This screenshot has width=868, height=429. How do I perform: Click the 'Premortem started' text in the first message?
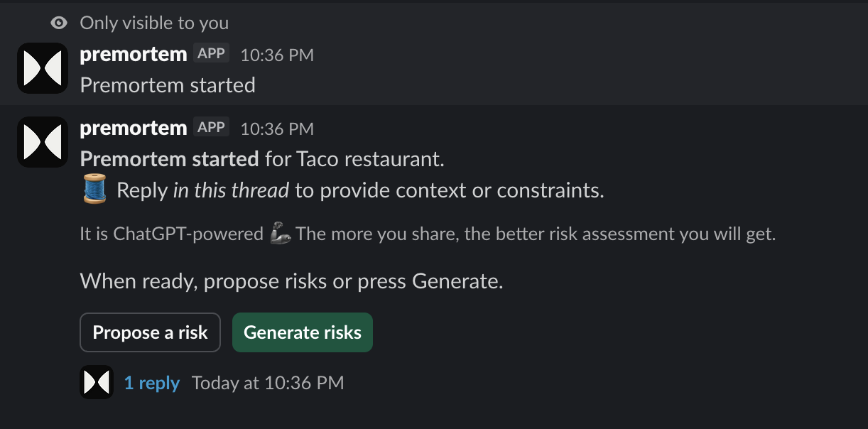[168, 85]
